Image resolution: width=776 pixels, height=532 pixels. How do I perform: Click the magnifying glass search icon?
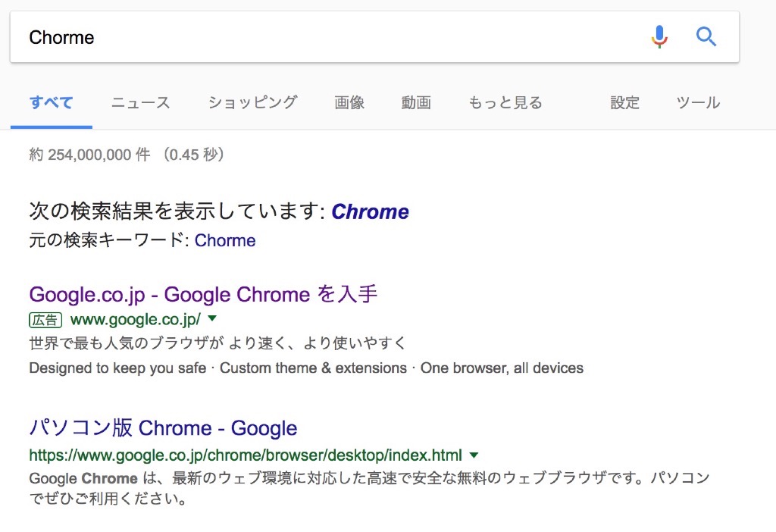click(x=706, y=36)
